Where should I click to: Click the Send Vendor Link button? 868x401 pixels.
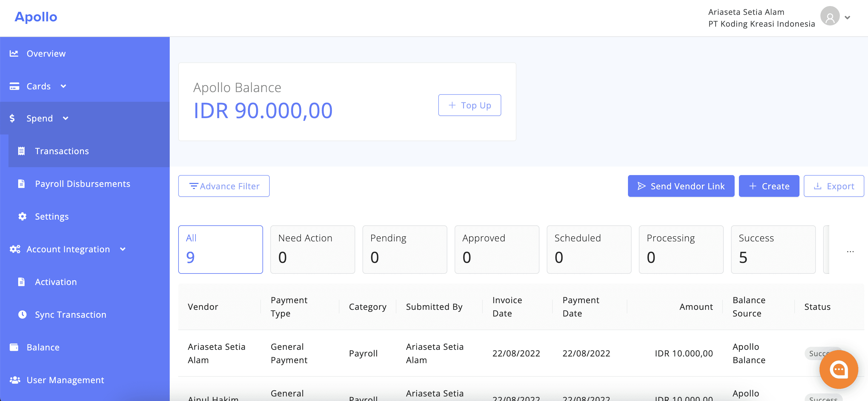coord(681,186)
